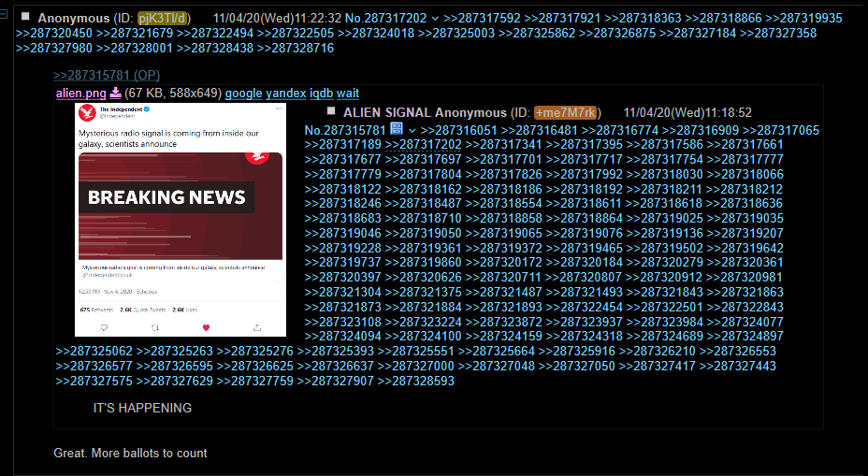
Task: Open backlink >>287328438
Action: [215, 48]
